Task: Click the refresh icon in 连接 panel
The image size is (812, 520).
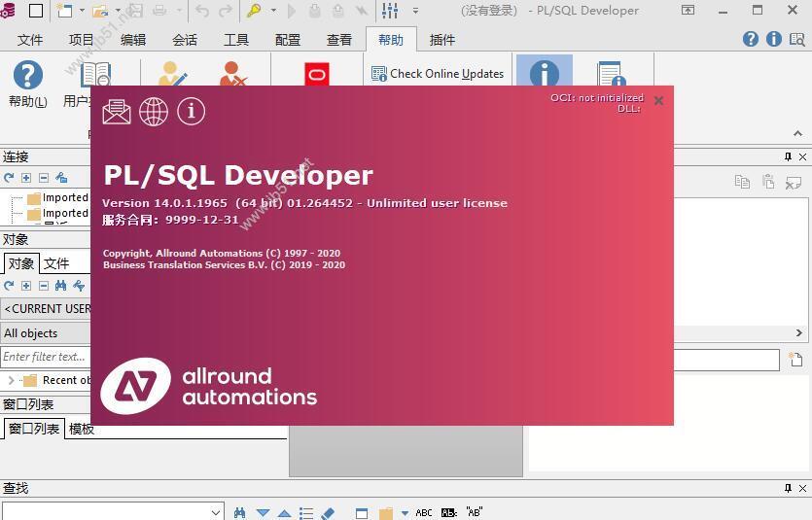Action: (x=9, y=178)
